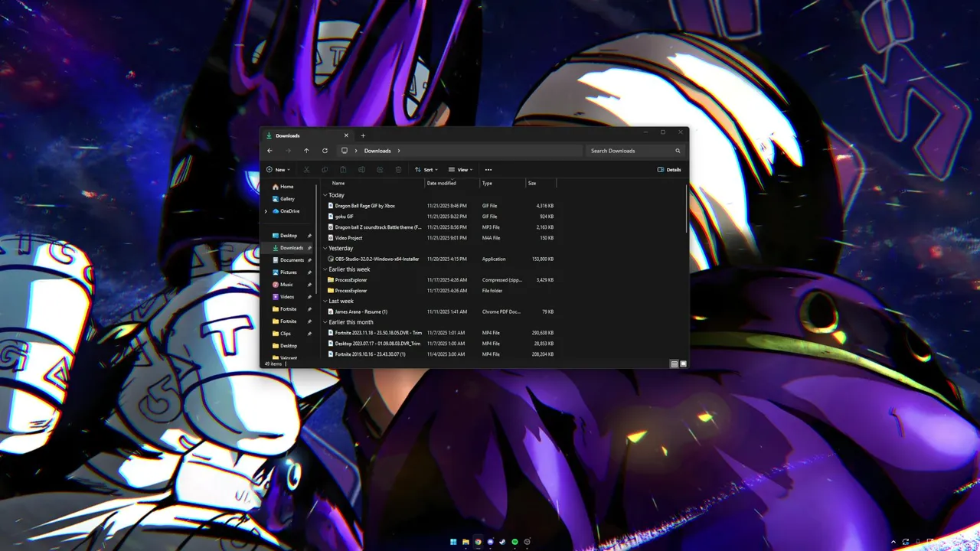Switch to large thumbnails view icon
This screenshot has height=551, width=980.
coord(684,364)
